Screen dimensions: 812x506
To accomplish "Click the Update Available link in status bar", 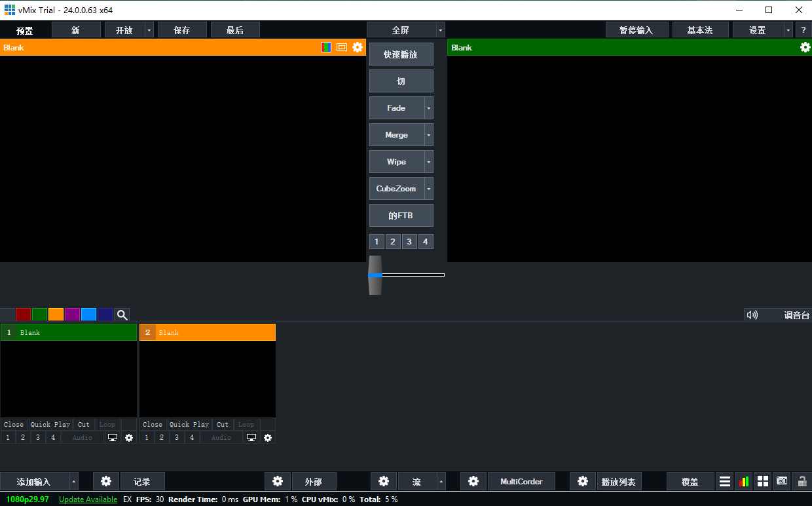I will (88, 499).
